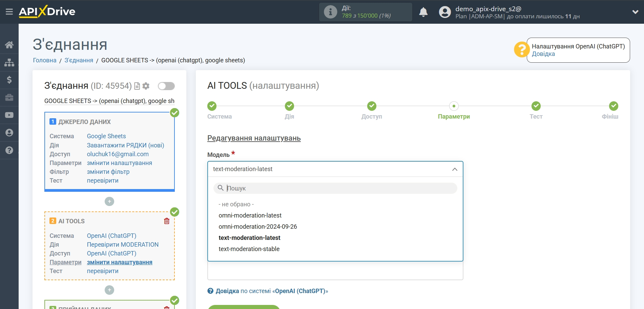
Task: Click the Редагування налаштувань heading
Action: coord(254,138)
